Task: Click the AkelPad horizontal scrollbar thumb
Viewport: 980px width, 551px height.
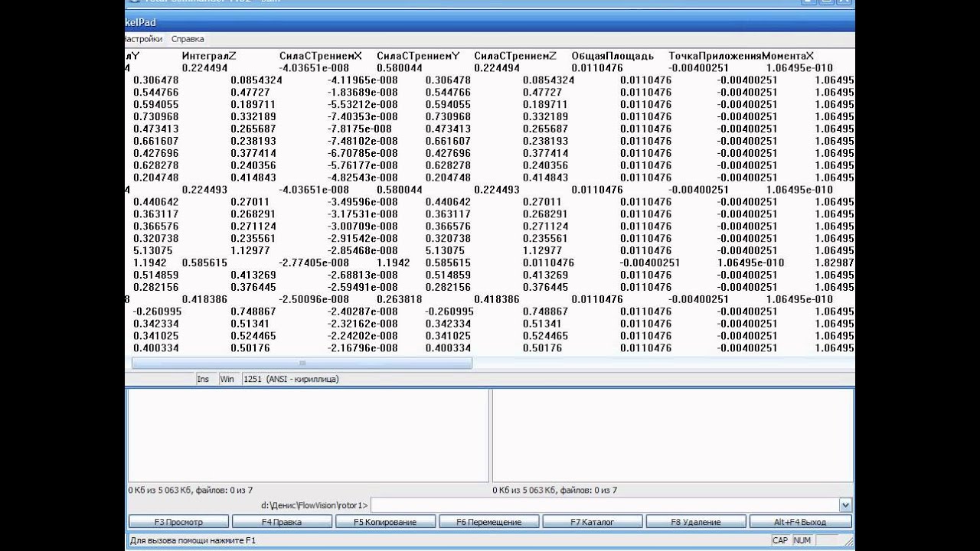Action: click(302, 364)
